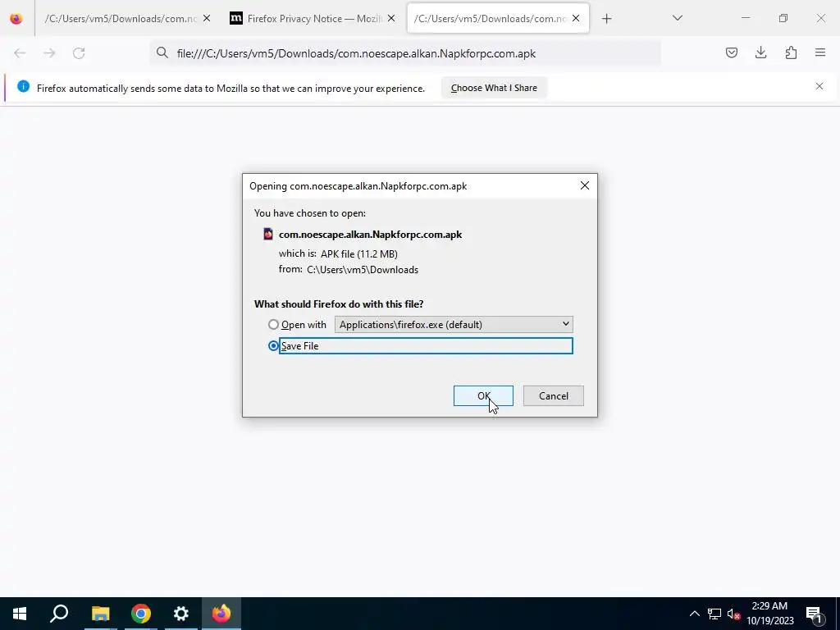Click Choose What I Share button
This screenshot has height=630, width=840.
coord(494,88)
